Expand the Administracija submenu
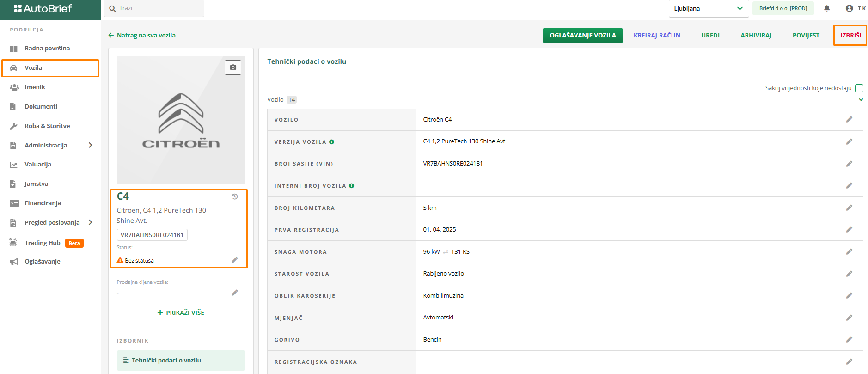 point(90,145)
